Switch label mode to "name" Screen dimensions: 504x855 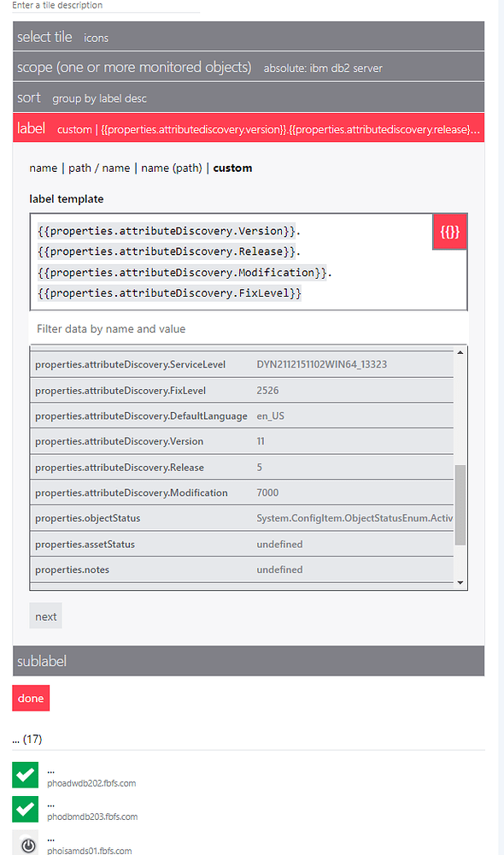43,168
